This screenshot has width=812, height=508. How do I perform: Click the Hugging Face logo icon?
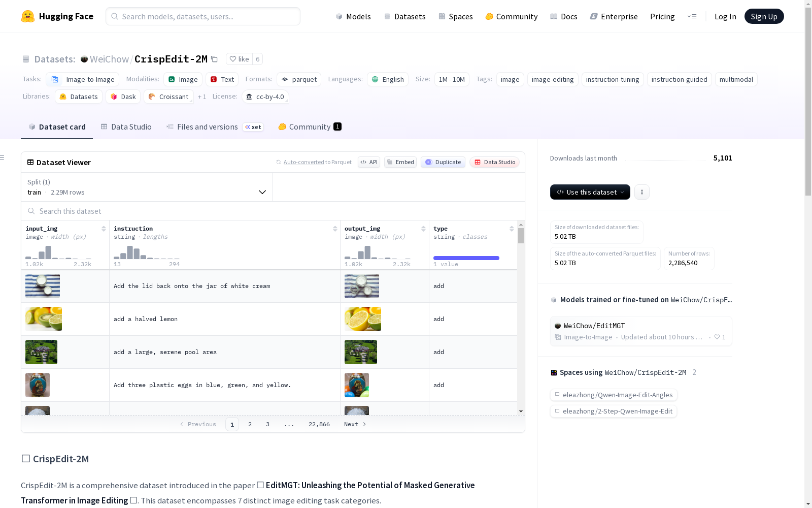coord(28,16)
